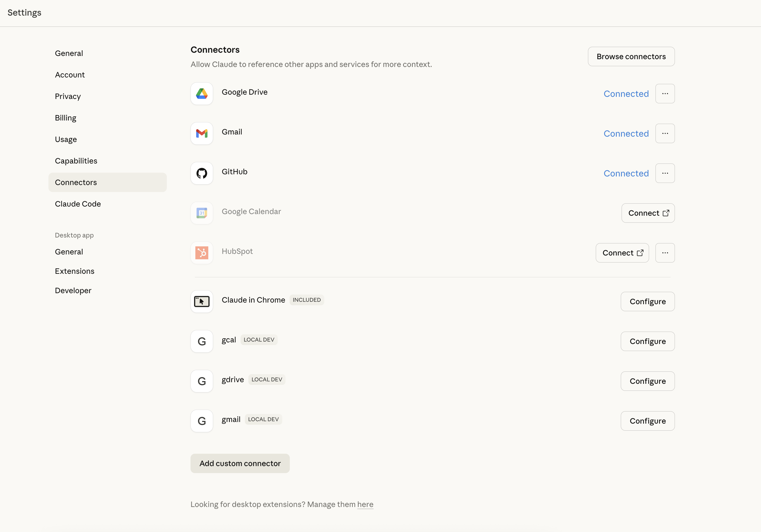Click the gcal G letter icon
Viewport: 761px width, 532px height.
pyautogui.click(x=202, y=341)
